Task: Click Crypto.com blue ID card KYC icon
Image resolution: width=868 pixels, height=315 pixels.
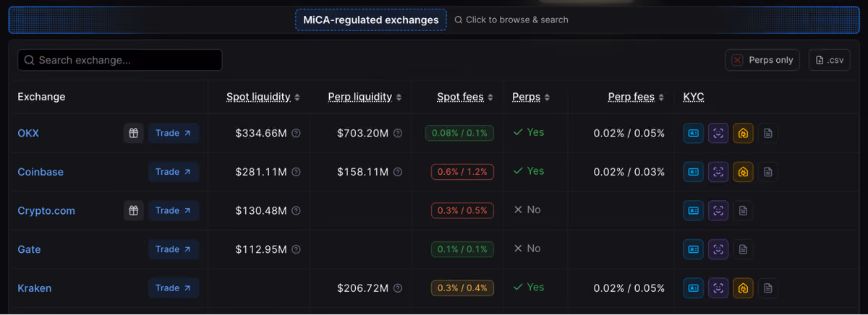Action: pyautogui.click(x=694, y=210)
